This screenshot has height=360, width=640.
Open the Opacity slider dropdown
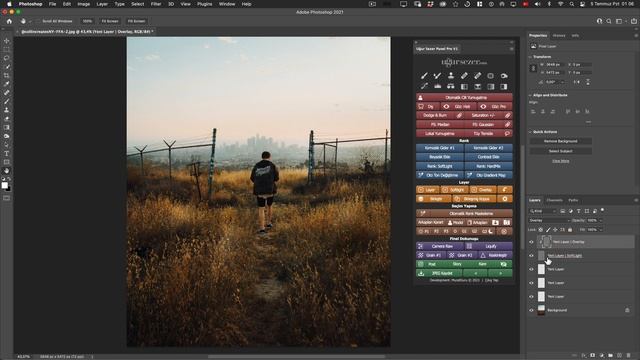(x=600, y=220)
